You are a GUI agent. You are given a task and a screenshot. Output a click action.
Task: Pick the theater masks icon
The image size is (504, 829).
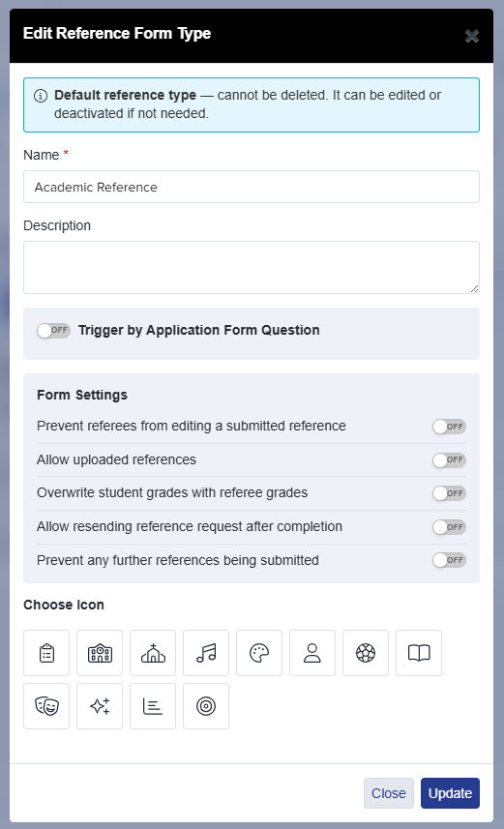46,706
